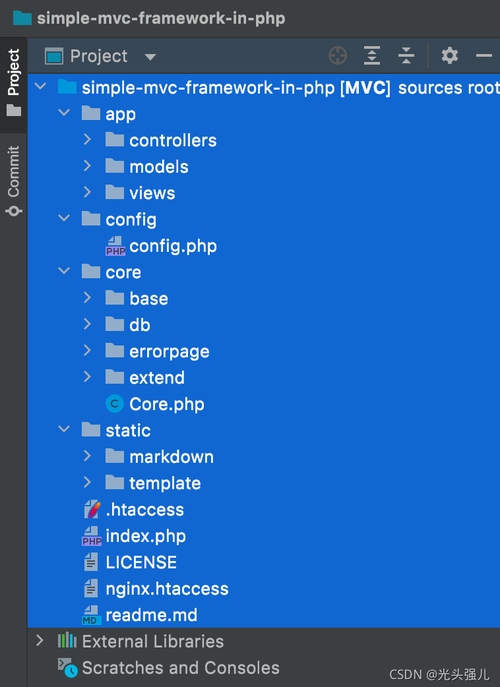
Task: Click the Project view label in panel header
Action: [99, 56]
